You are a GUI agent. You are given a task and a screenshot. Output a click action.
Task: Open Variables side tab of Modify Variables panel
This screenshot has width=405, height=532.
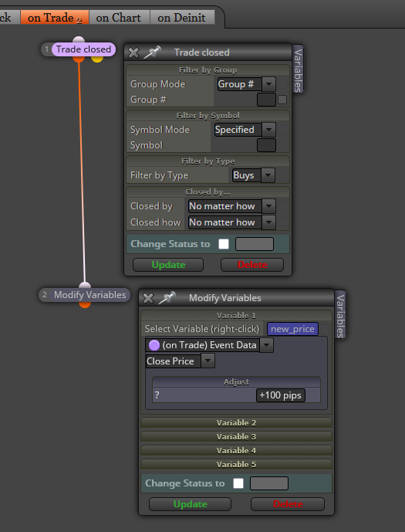click(x=340, y=315)
